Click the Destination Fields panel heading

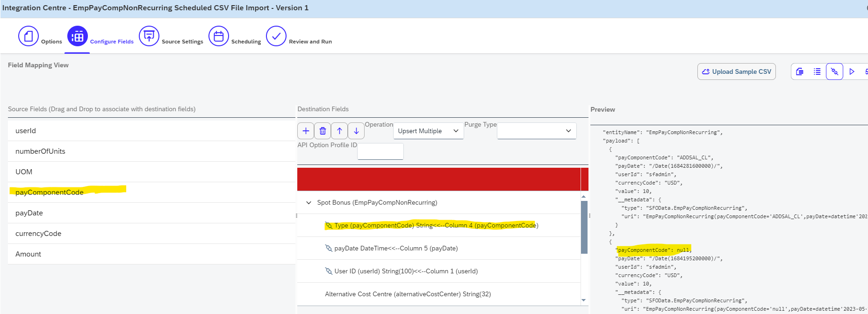pyautogui.click(x=323, y=109)
